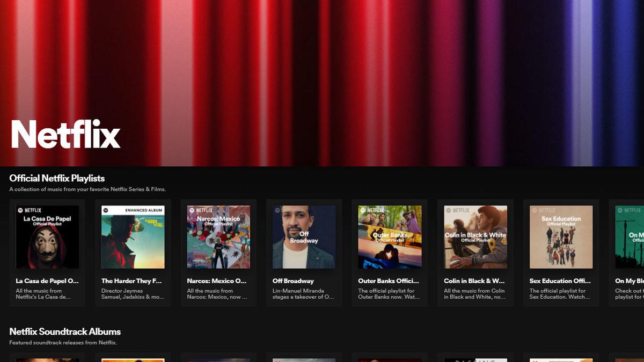Select the Off Broadway playlist cover
644x362 pixels.
(x=304, y=237)
